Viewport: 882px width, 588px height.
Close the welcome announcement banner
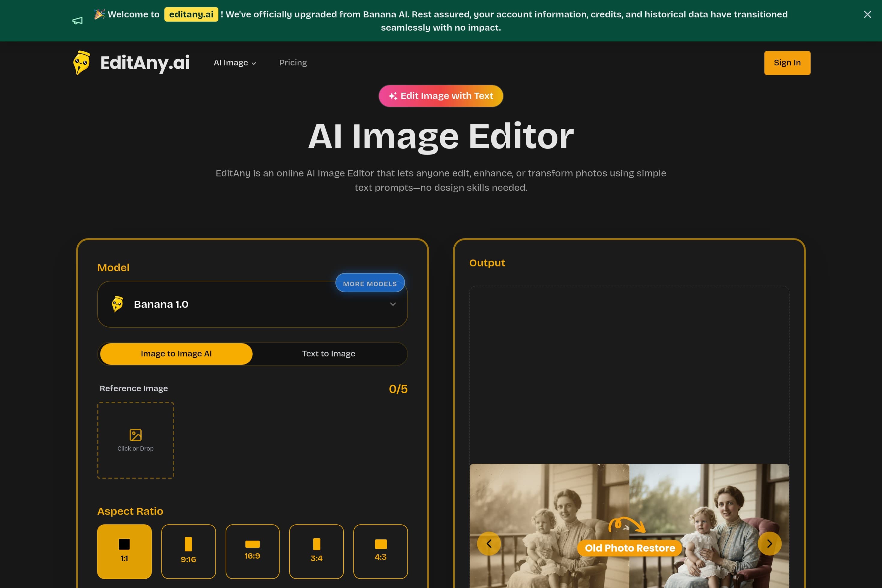[867, 14]
